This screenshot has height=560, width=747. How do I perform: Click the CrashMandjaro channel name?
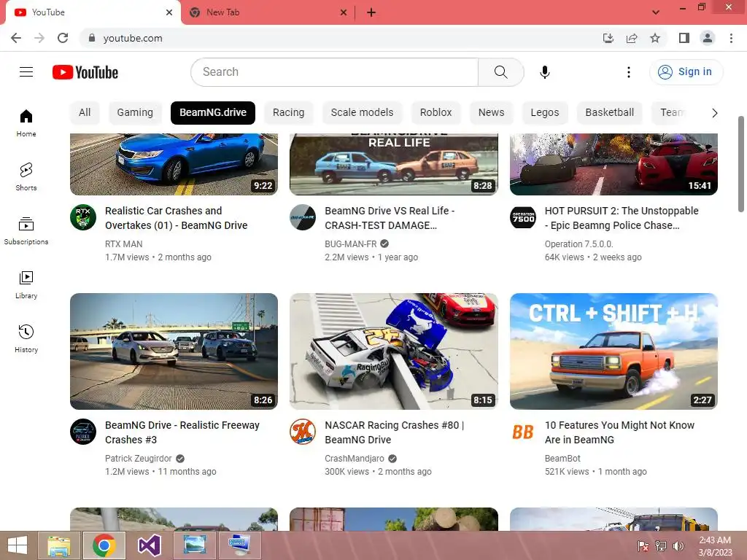(x=355, y=459)
